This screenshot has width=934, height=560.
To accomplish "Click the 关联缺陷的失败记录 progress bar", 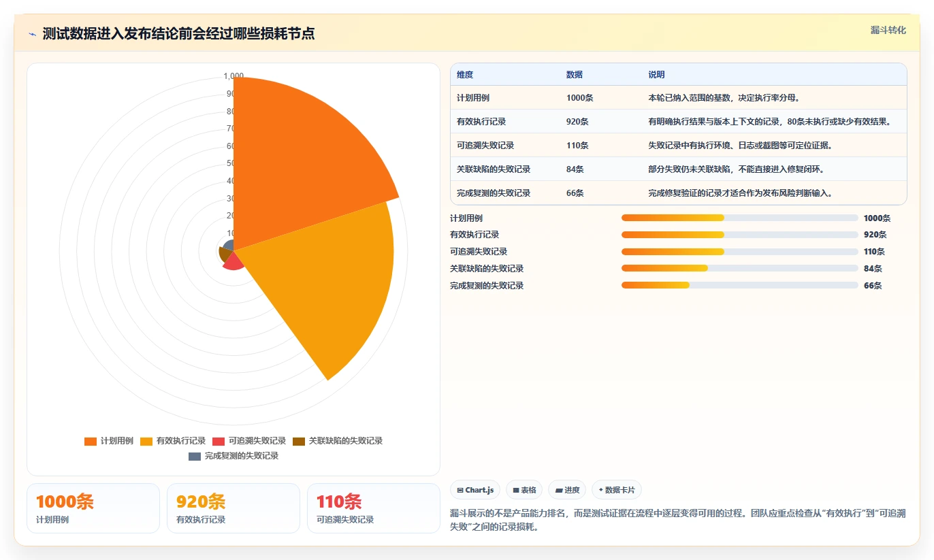I will (739, 268).
